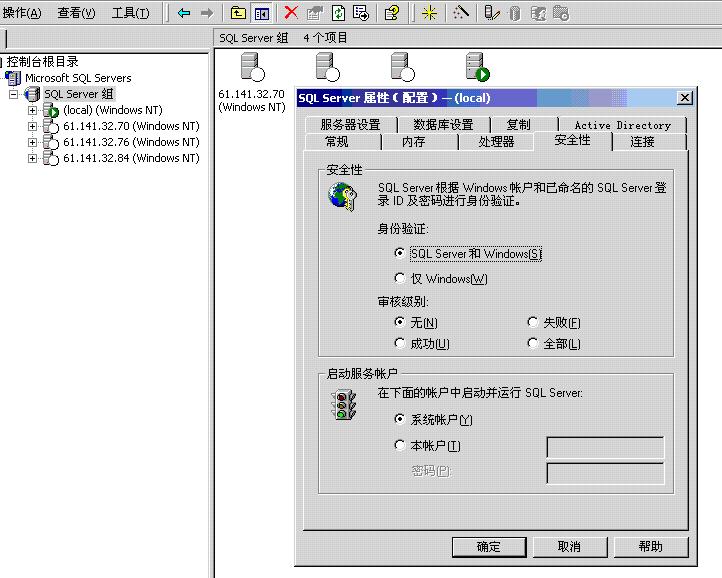Click the New database cylinder icon
The image size is (722, 578).
click(515, 13)
